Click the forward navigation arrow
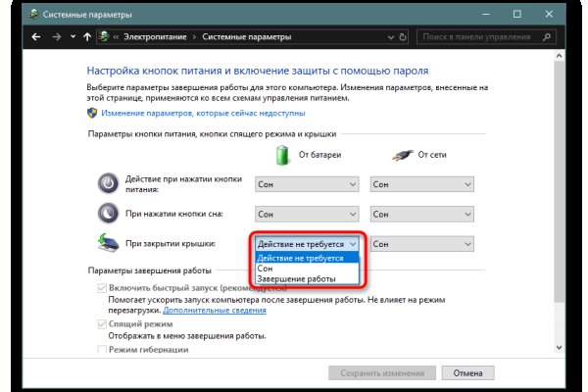Screen dimensions: 588x392 (x=55, y=37)
